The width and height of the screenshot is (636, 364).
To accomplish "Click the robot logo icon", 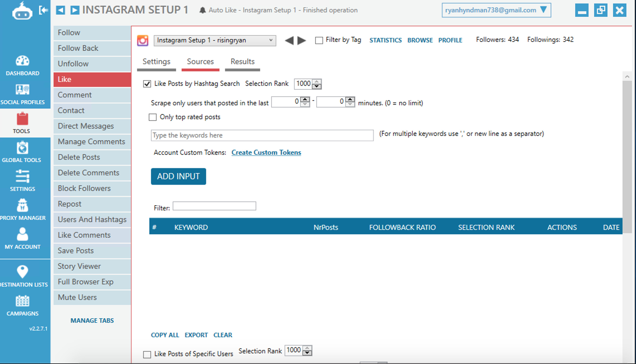I will click(x=22, y=11).
